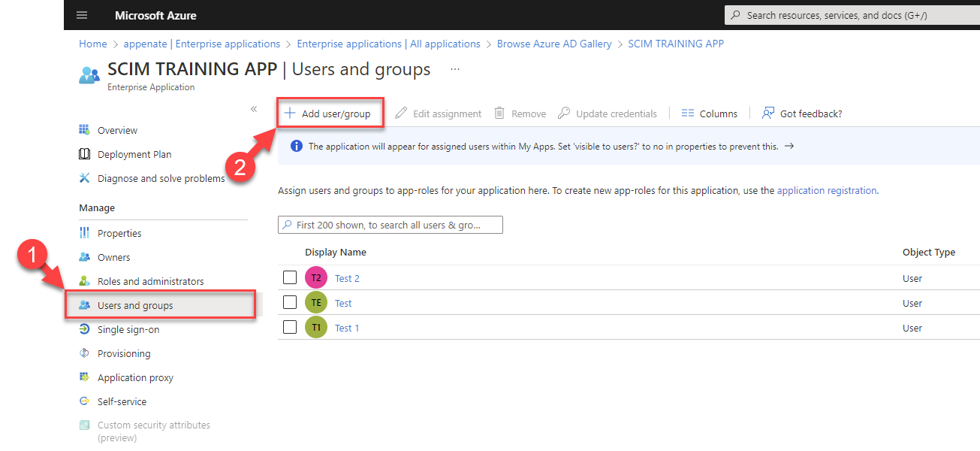
Task: Click the Search resources, services, and docs box
Action: (852, 15)
